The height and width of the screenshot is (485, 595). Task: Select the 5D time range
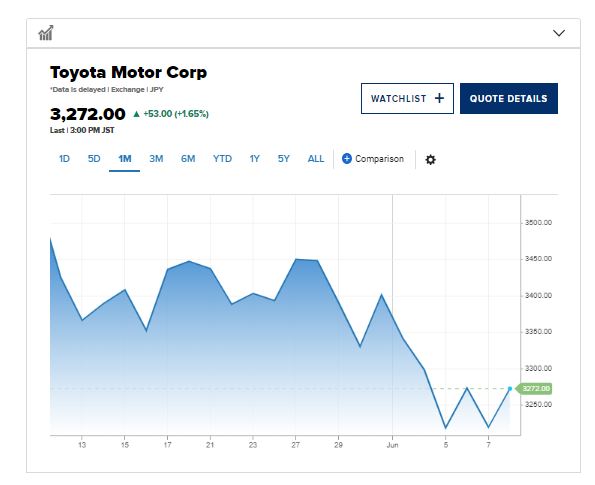94,159
